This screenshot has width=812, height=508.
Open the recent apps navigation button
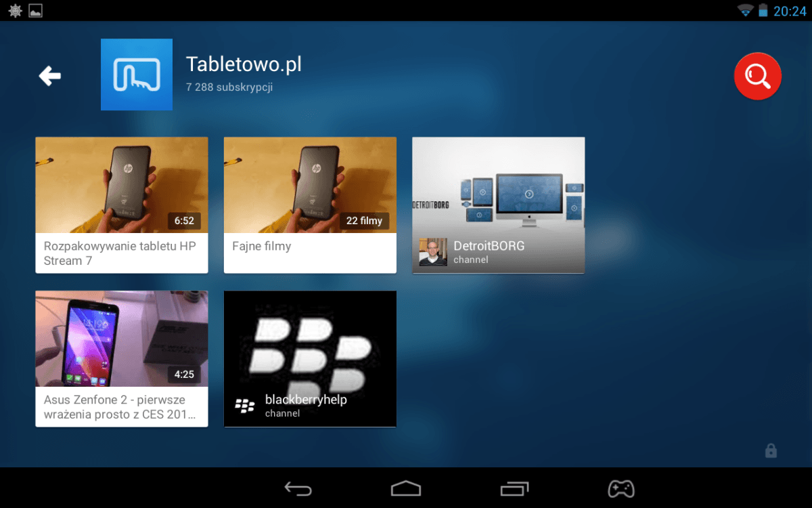coord(514,488)
